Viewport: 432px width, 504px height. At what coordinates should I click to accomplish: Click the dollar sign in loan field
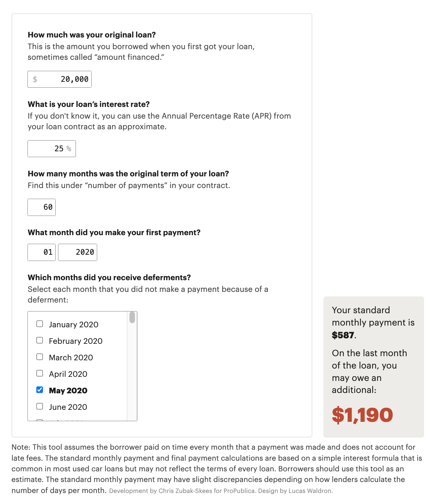click(x=35, y=79)
